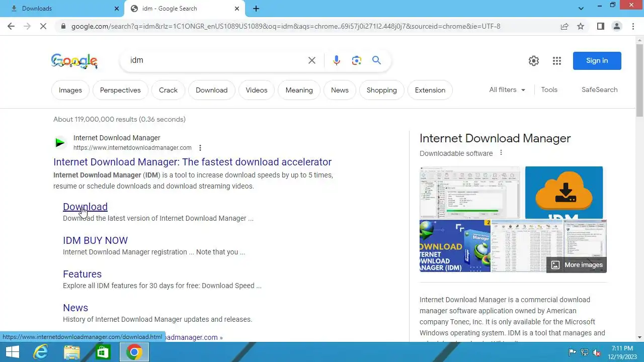Open Windows Start button
Screen dimensions: 644x362
pos(12,352)
